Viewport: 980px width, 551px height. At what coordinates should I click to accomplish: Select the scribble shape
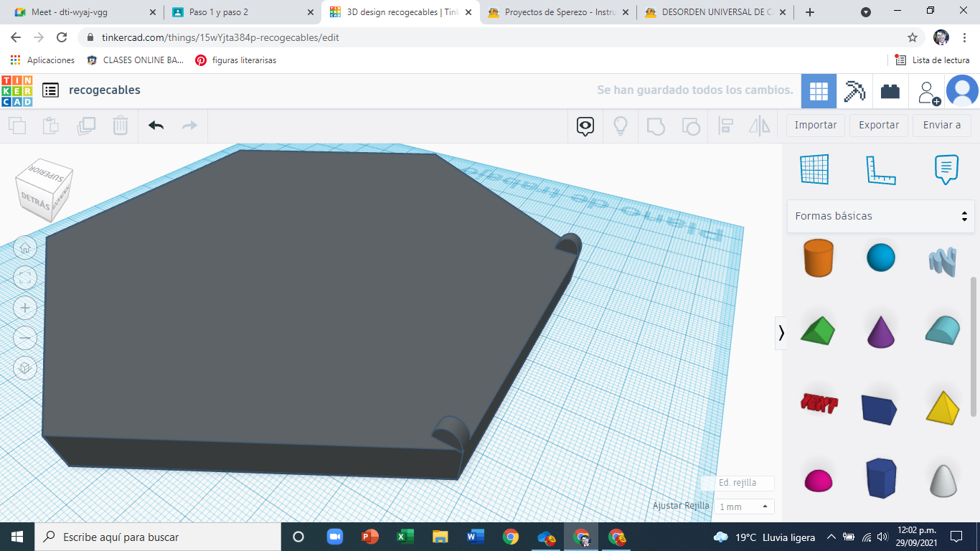(943, 261)
